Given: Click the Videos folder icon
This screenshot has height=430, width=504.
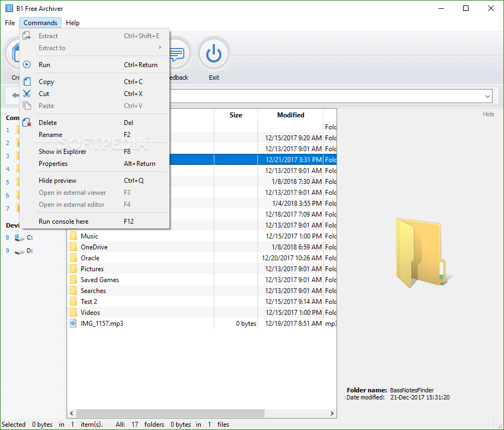Looking at the screenshot, I should coord(73,313).
